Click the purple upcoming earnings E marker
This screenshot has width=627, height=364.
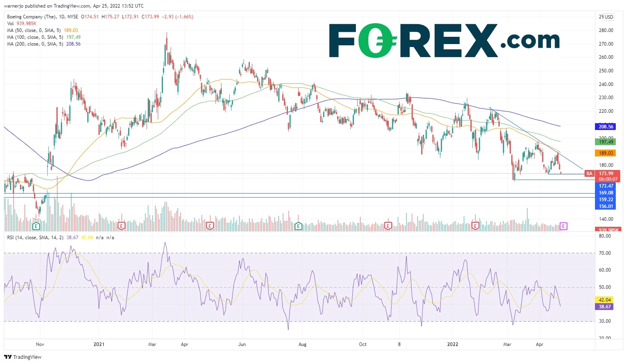click(x=563, y=226)
